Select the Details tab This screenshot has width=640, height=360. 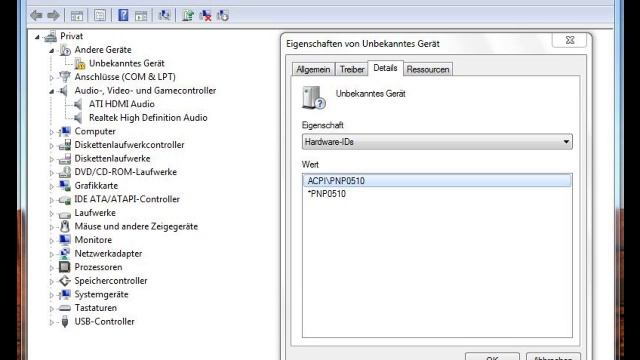coord(385,68)
